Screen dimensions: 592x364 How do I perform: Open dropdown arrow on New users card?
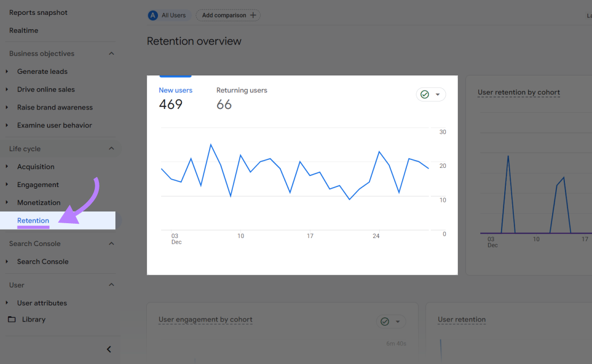(438, 94)
